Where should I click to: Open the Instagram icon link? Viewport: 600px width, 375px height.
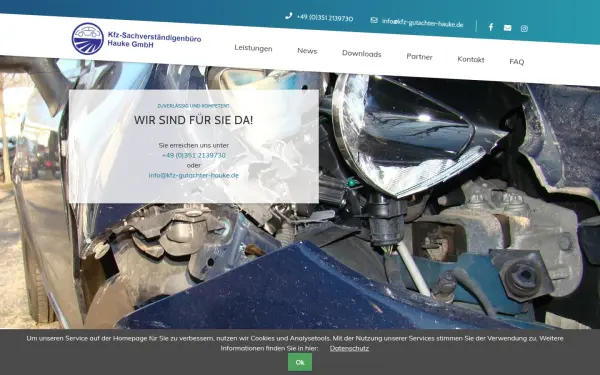point(524,28)
